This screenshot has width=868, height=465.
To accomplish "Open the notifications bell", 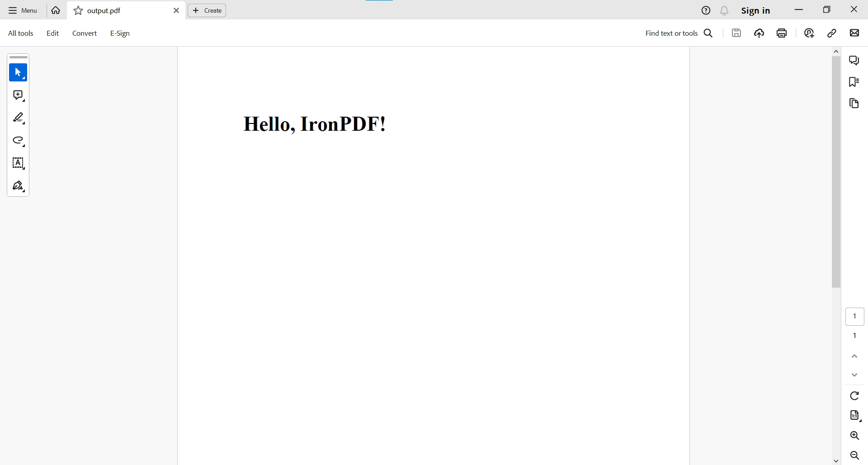I will (725, 10).
